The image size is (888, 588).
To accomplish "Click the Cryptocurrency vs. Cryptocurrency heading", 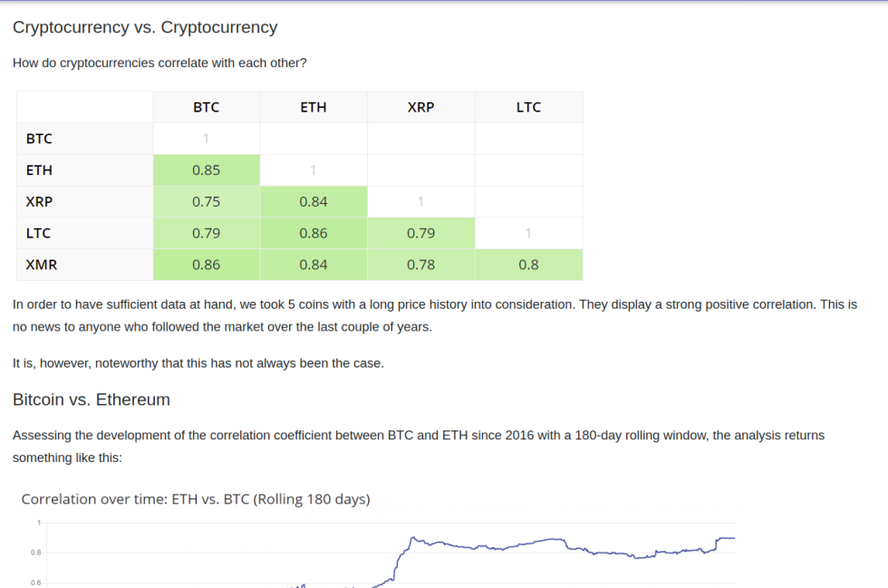I will [145, 27].
